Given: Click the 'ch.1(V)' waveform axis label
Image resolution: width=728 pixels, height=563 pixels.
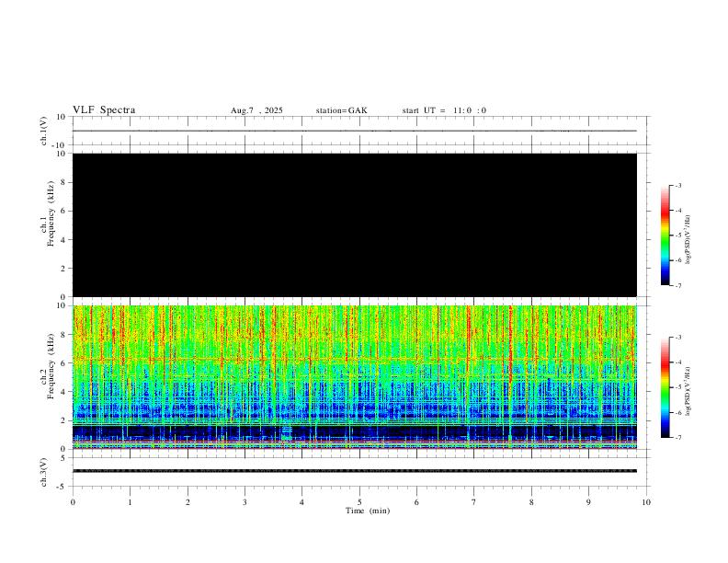Looking at the screenshot, I should (x=44, y=131).
